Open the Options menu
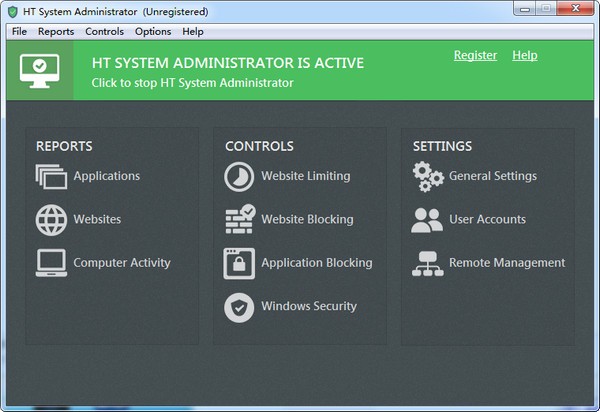 coord(153,32)
